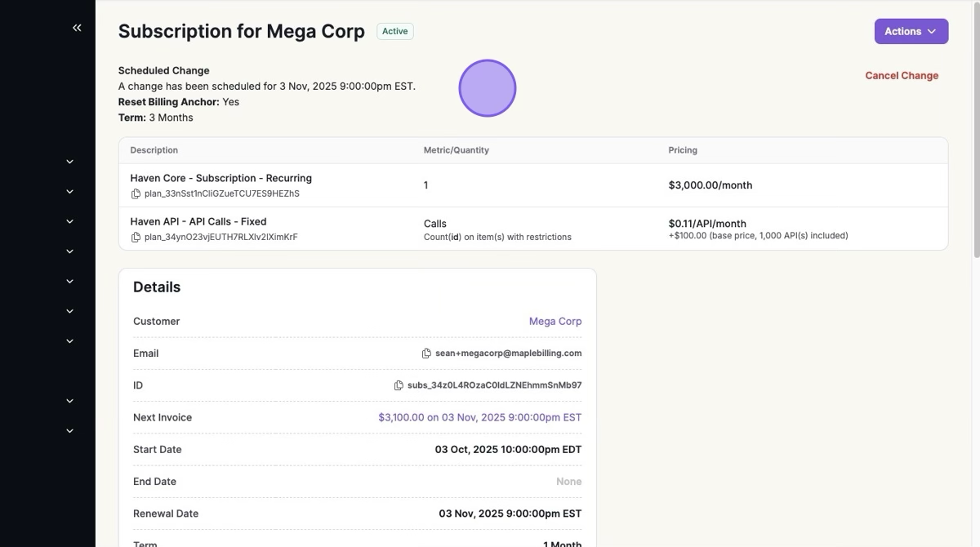Copy the subscription ID

(x=399, y=385)
